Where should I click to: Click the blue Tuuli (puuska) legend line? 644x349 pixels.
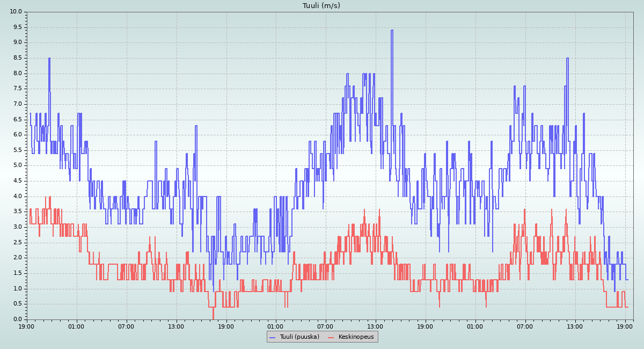[272, 337]
